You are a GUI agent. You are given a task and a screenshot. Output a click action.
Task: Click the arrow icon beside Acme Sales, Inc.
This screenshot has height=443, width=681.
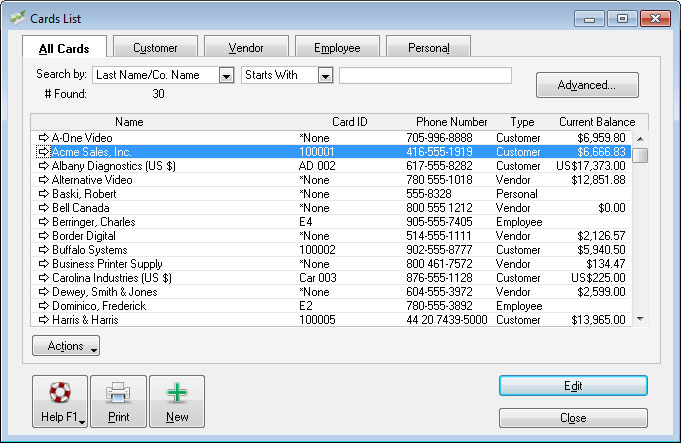(43, 152)
